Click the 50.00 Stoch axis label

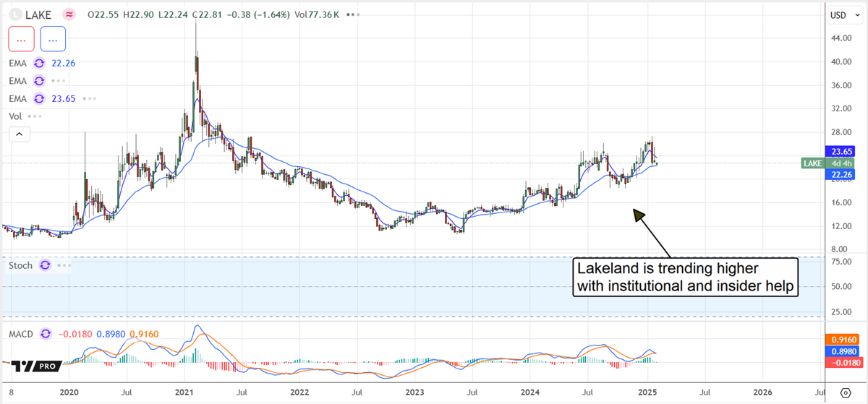coord(840,287)
